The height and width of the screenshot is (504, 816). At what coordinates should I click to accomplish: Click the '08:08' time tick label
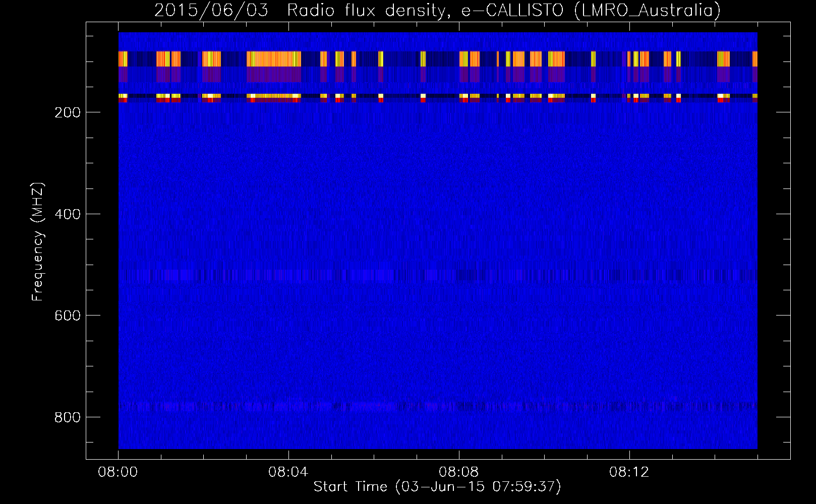tap(459, 472)
